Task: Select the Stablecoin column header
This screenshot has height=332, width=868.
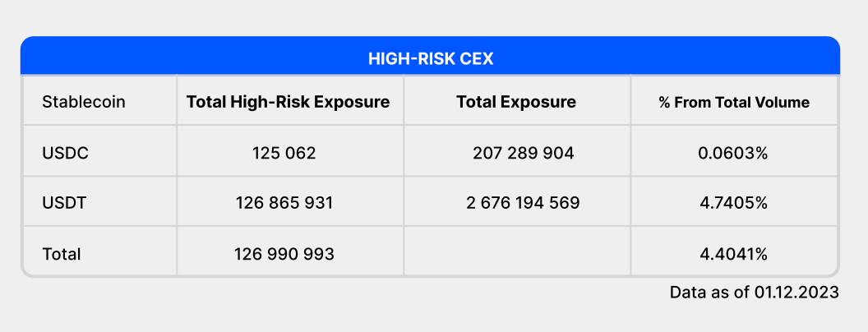Action: [x=84, y=103]
